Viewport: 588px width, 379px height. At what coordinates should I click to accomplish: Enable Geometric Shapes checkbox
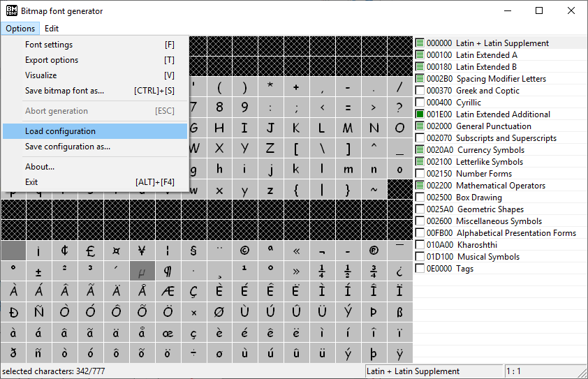click(x=420, y=209)
